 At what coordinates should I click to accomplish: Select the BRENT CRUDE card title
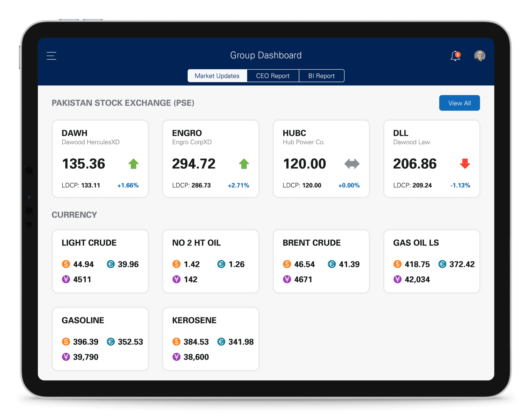(x=312, y=243)
